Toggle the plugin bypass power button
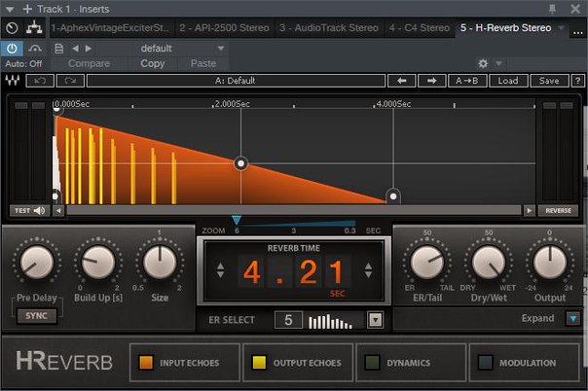588x391 pixels. (12, 47)
